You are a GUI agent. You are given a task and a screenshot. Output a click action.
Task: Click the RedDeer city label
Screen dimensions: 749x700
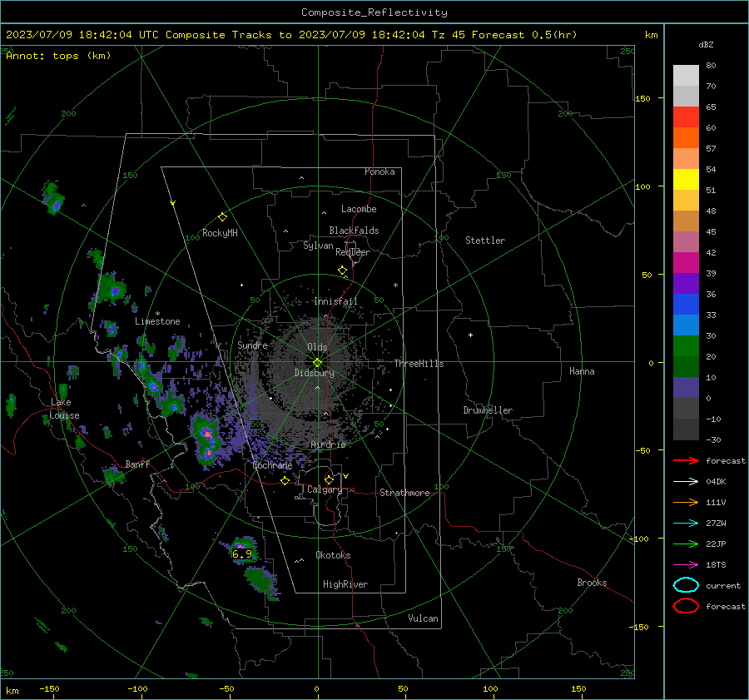[353, 252]
